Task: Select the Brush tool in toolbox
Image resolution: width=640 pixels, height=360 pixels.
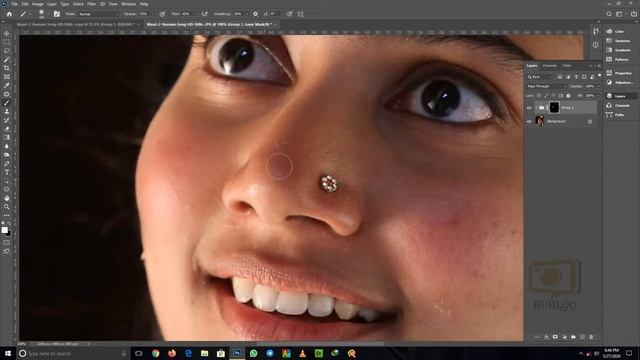Action: (7, 102)
